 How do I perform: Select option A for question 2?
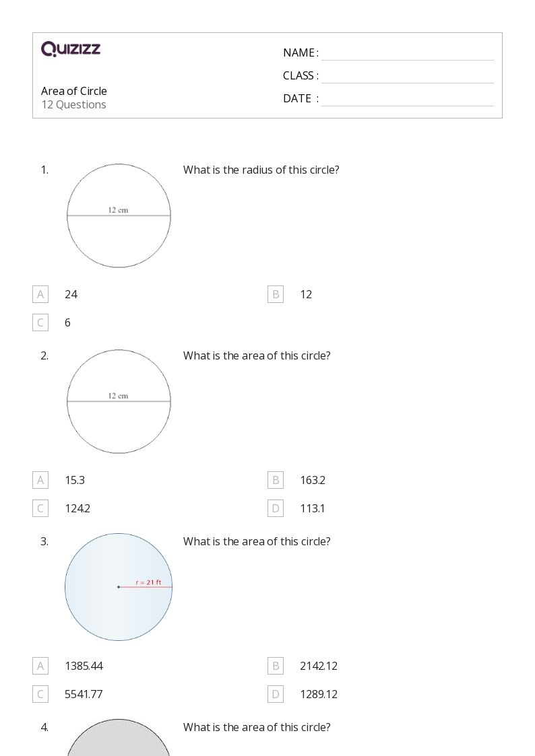[x=40, y=480]
